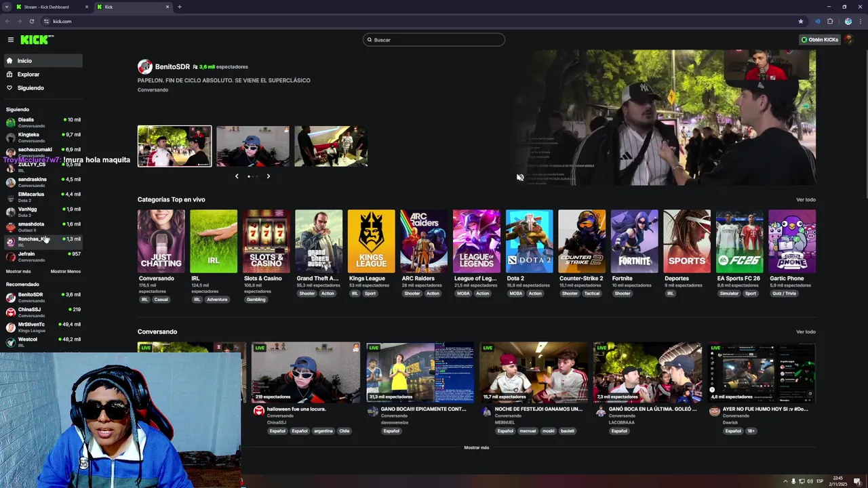This screenshot has height=488, width=868.
Task: Open the browser tab search dropdown
Action: tap(6, 7)
